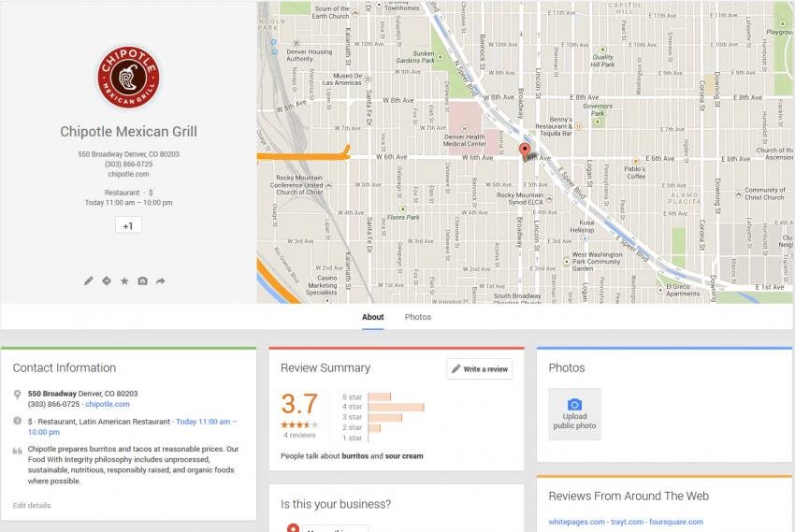Click the red location pin on map
Screen dimensions: 795x532
coord(525,151)
